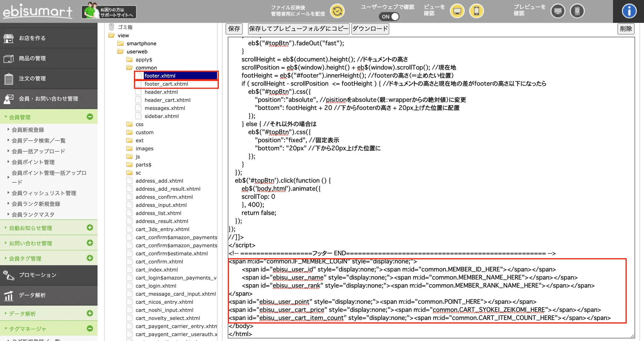The image size is (644, 341).
Task: Collapse the タグマネージャ section
Action: click(90, 328)
